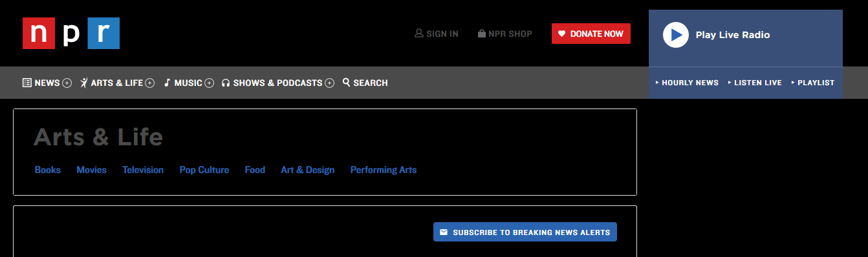Click the Sign In person icon

(418, 34)
